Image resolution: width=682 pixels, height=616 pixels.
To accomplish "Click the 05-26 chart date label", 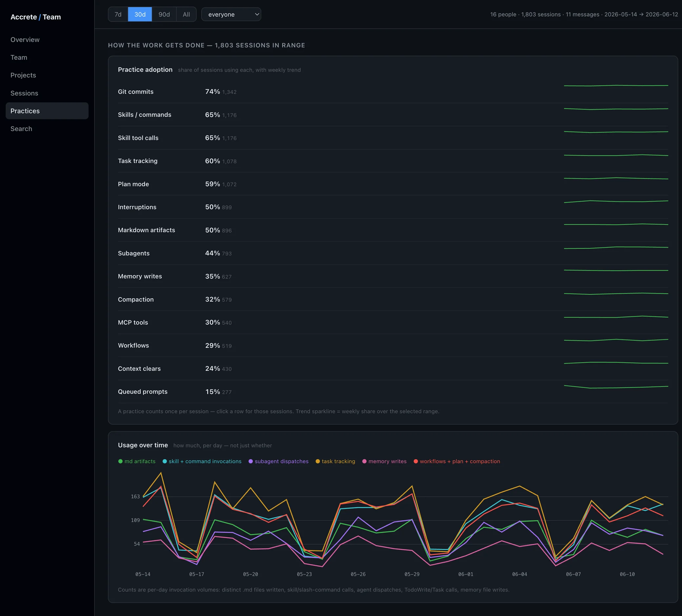I will [358, 574].
